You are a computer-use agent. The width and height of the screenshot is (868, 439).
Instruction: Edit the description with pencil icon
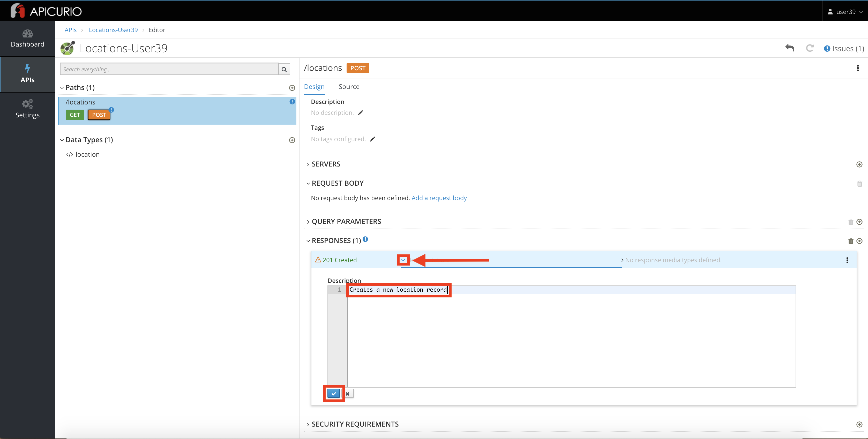click(x=360, y=113)
